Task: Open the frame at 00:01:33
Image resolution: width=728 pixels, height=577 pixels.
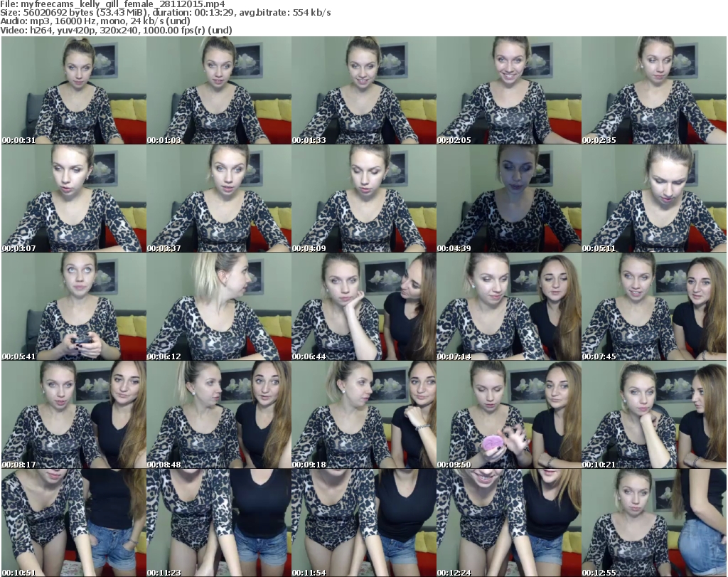Action: click(x=364, y=90)
